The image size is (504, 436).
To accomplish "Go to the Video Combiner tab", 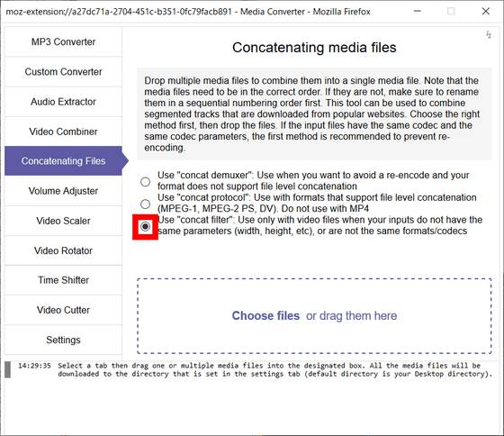I will click(x=63, y=132).
